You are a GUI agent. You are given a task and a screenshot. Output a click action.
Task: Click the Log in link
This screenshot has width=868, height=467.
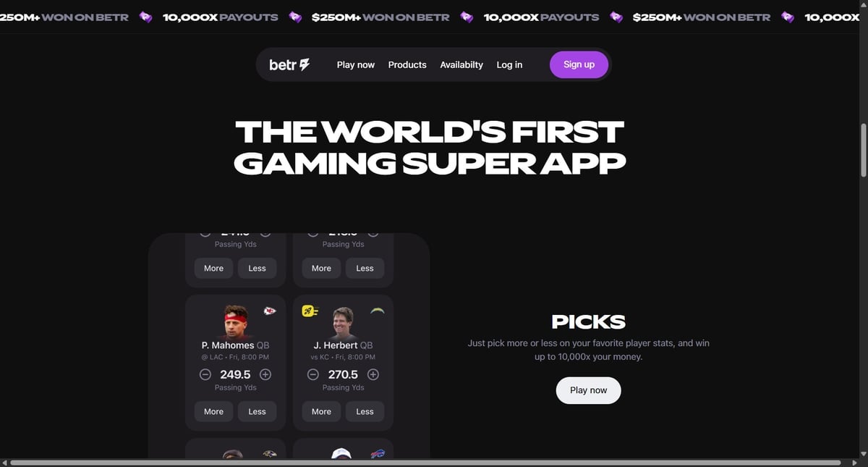(x=509, y=64)
